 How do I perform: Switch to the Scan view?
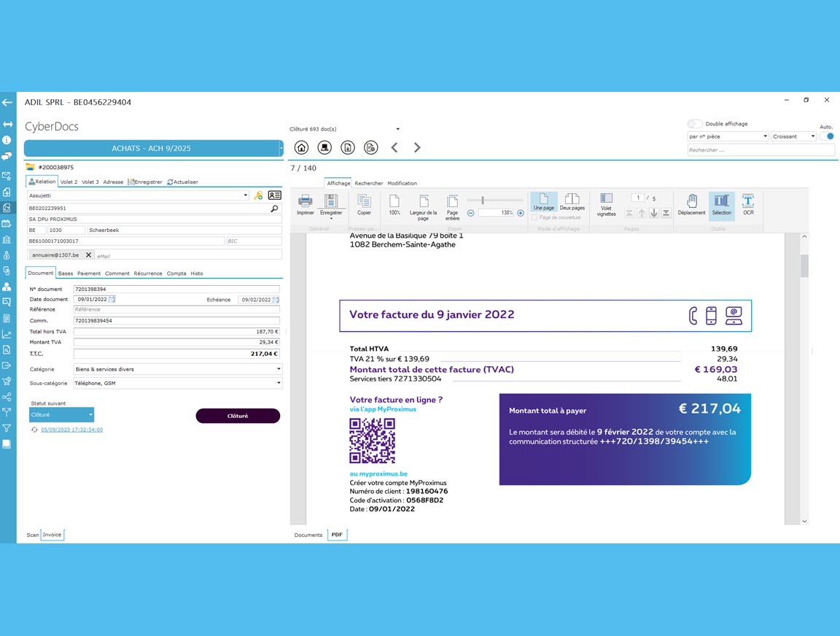[33, 535]
